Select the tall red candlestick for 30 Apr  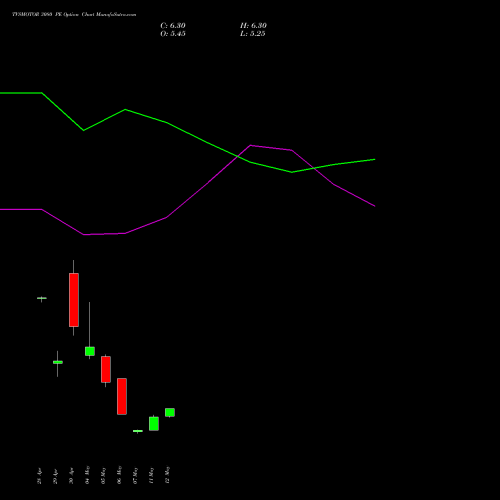(x=74, y=300)
